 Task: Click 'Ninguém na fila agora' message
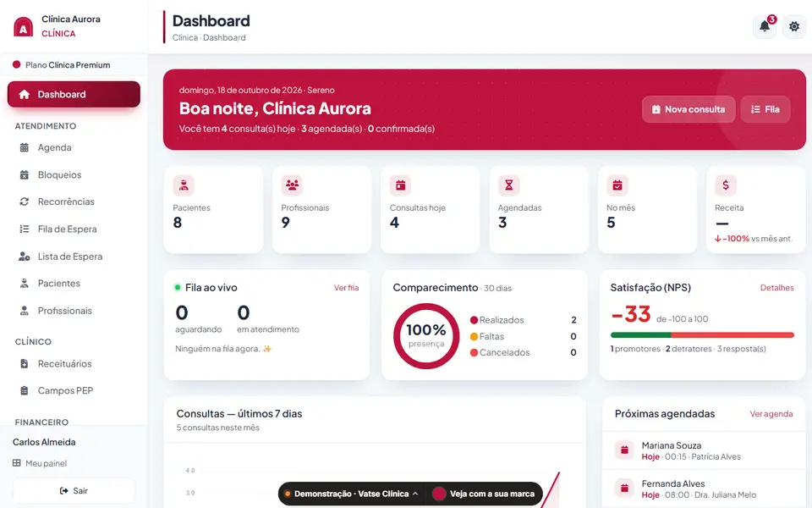[x=223, y=349]
